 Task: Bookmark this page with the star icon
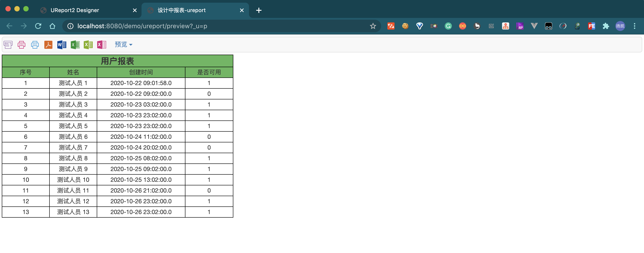(373, 26)
